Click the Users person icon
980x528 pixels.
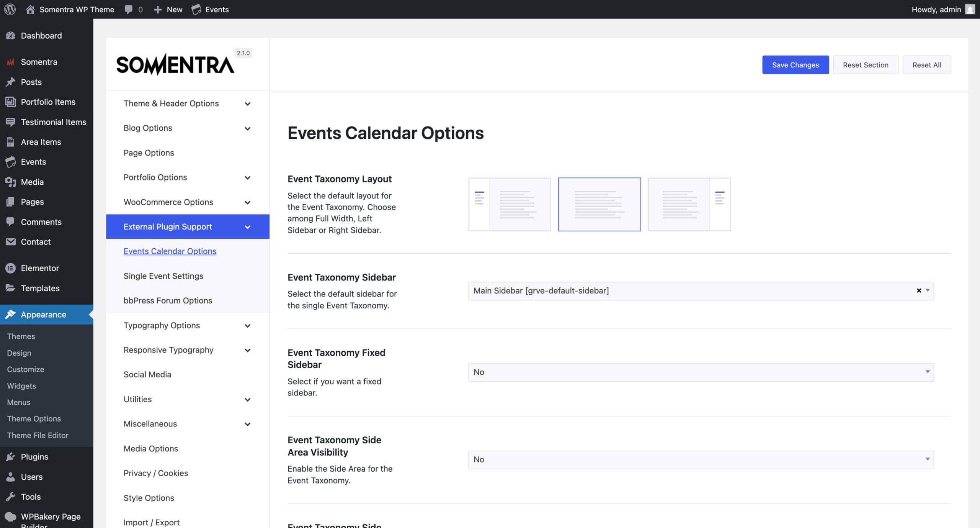[10, 477]
